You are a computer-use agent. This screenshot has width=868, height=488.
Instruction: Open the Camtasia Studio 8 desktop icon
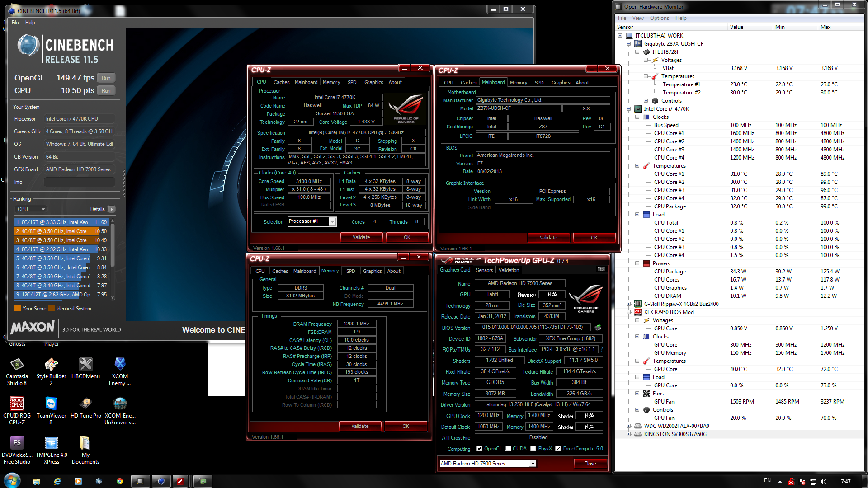pyautogui.click(x=17, y=364)
